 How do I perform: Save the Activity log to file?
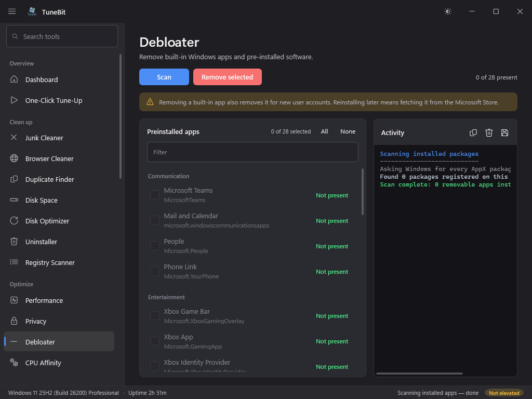(x=504, y=132)
